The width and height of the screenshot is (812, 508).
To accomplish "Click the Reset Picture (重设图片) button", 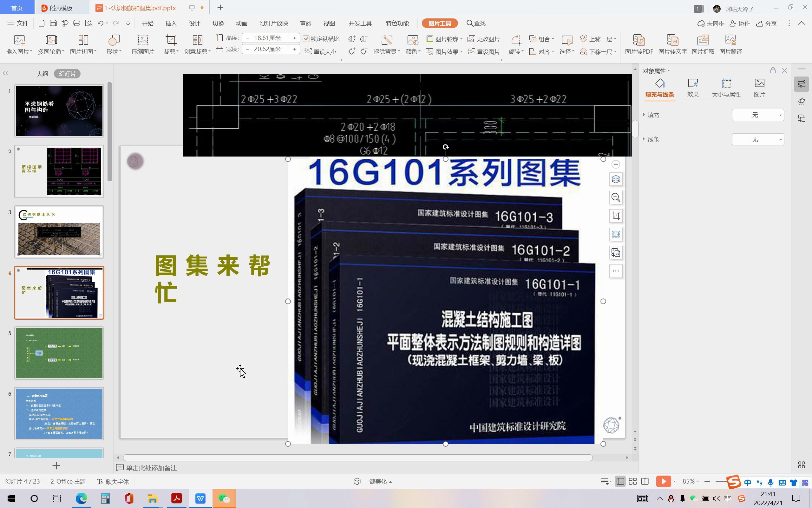I will 484,51.
